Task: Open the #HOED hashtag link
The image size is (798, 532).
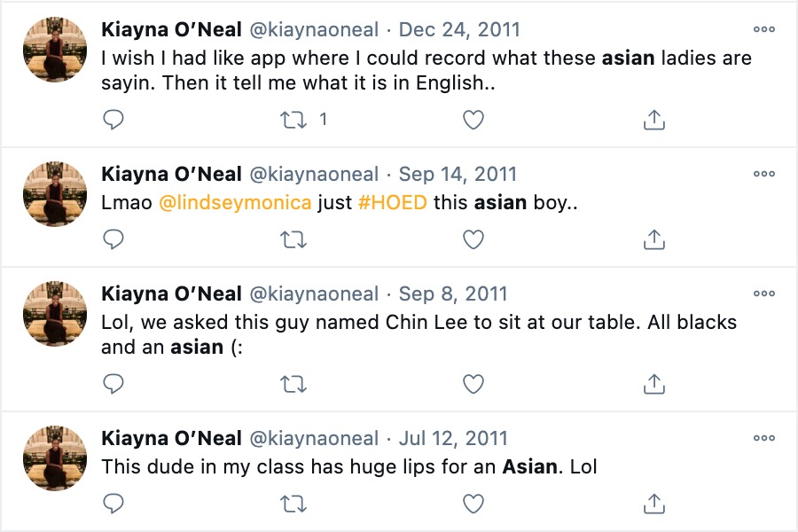Action: coord(392,202)
